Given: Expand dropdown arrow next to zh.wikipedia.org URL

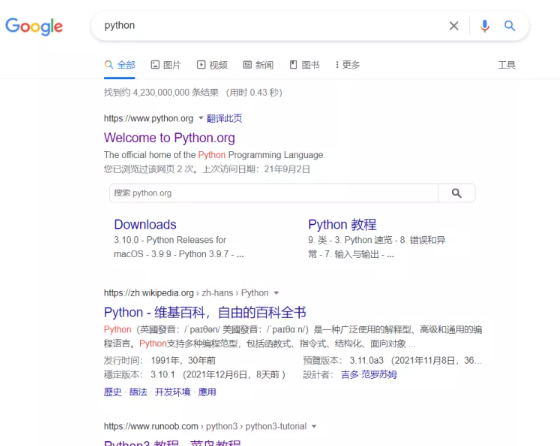Looking at the screenshot, I should click(x=276, y=293).
